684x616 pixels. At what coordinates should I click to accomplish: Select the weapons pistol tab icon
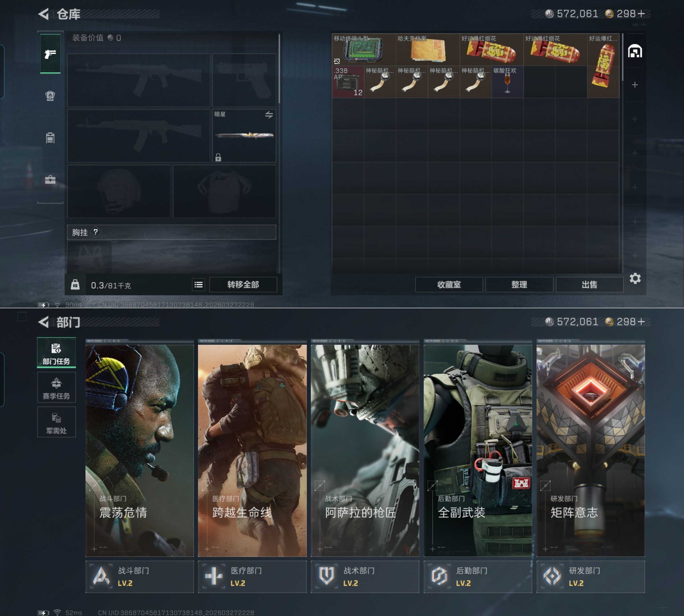(50, 54)
